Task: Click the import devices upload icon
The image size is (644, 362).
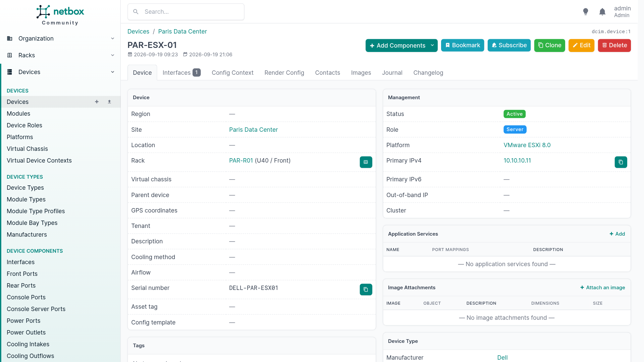Action: coord(109,102)
